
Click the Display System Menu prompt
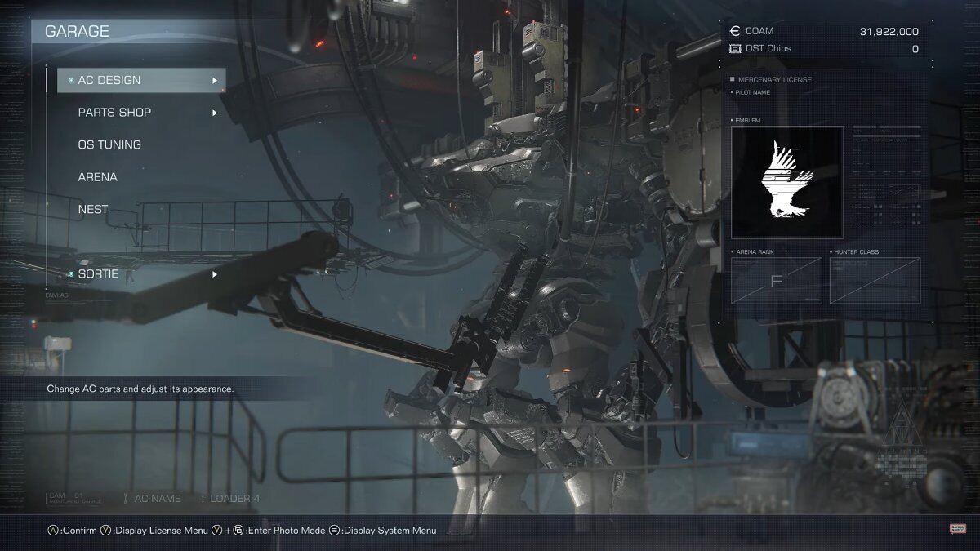(383, 531)
